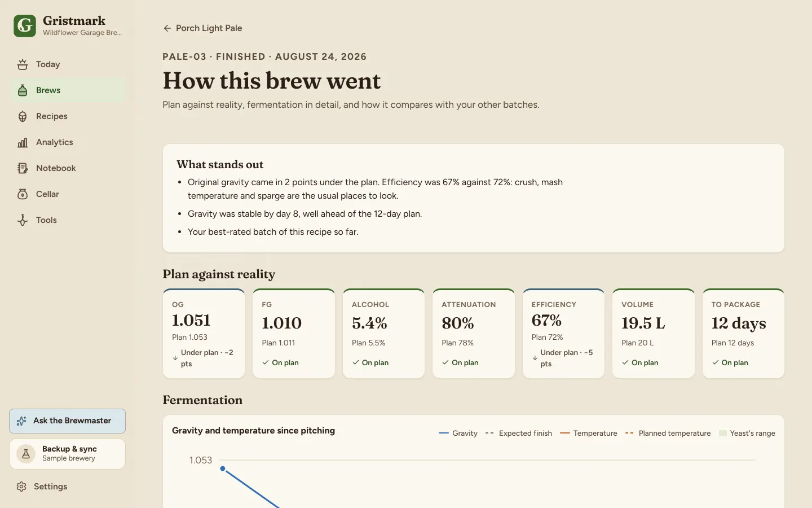The width and height of the screenshot is (812, 508).
Task: Click the 'Plan 20 L' text
Action: 638,343
